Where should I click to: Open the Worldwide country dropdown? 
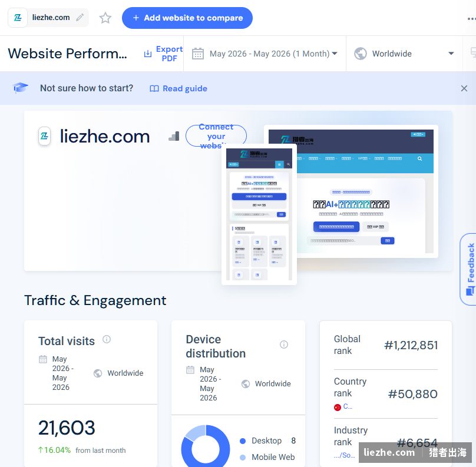(404, 54)
